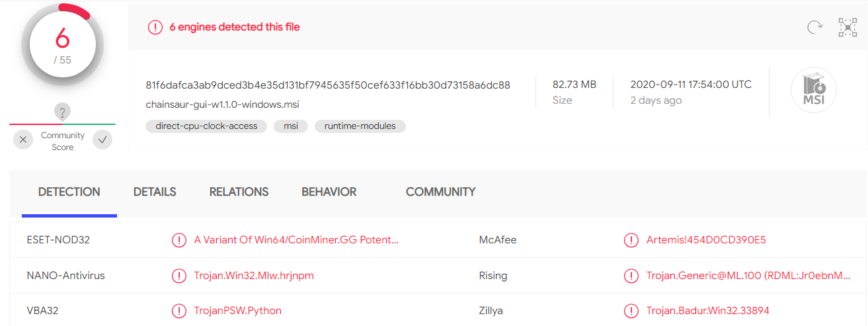Open the RELATIONS tab
This screenshot has width=868, height=326.
tap(239, 192)
